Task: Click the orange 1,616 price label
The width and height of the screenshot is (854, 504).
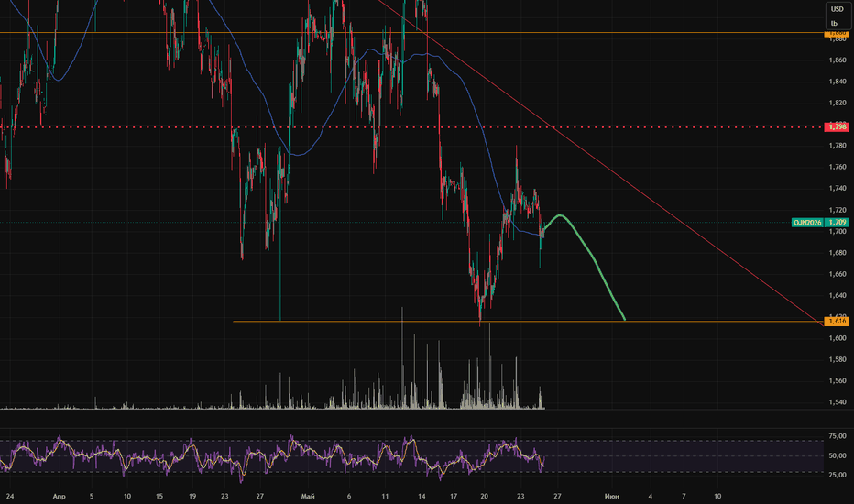Action: [x=838, y=322]
